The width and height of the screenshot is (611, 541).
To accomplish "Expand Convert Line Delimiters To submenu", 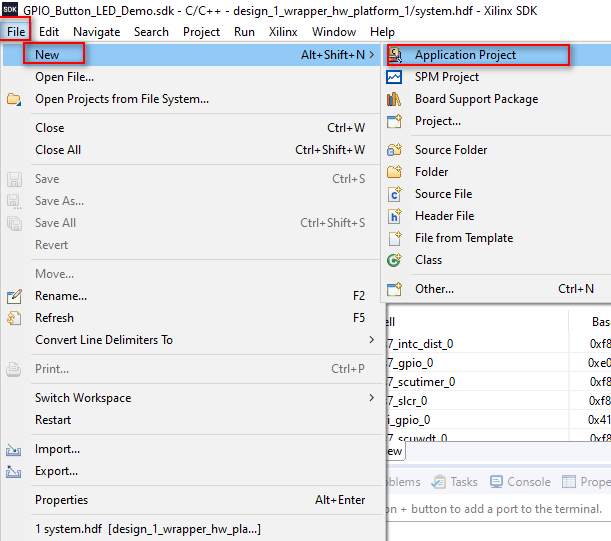I will pyautogui.click(x=372, y=340).
